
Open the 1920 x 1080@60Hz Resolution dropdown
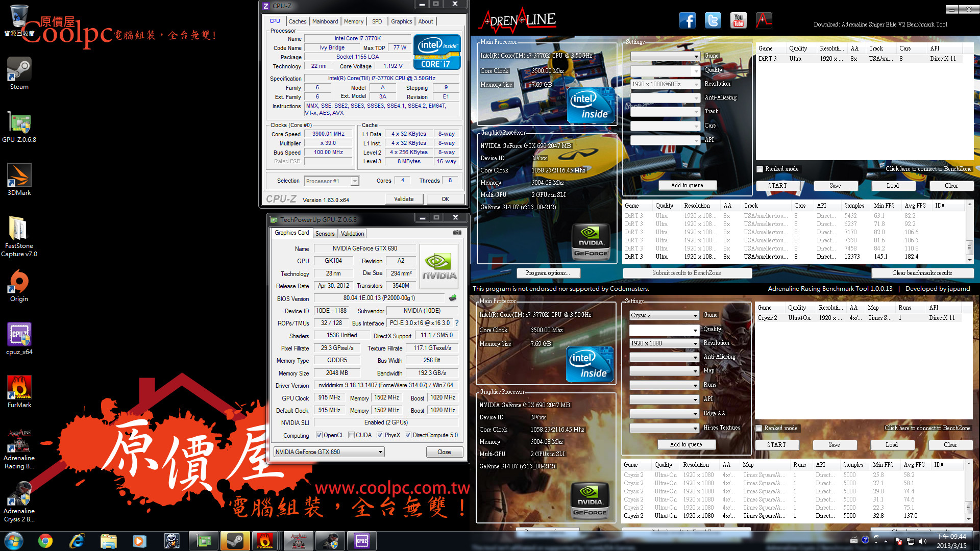pyautogui.click(x=665, y=84)
